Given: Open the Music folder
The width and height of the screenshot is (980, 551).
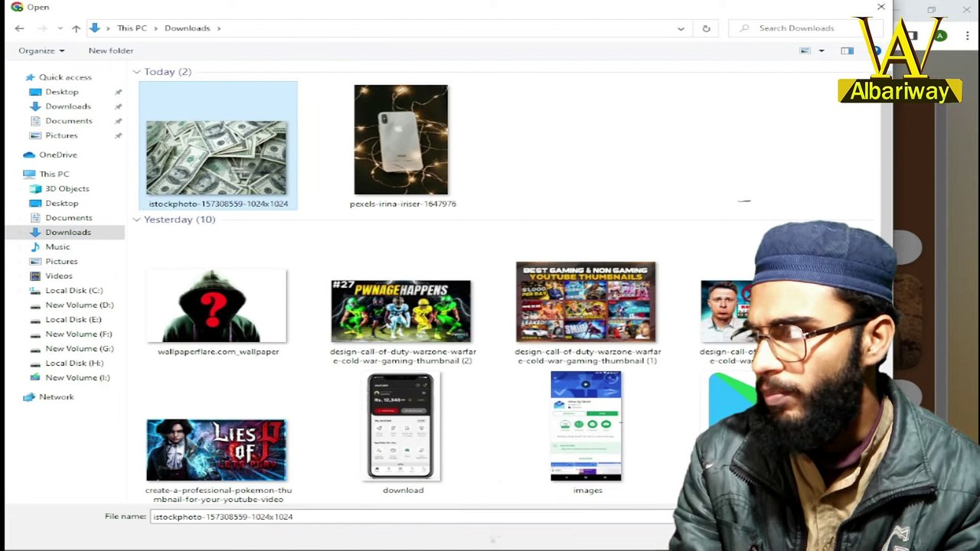Looking at the screenshot, I should (x=57, y=246).
